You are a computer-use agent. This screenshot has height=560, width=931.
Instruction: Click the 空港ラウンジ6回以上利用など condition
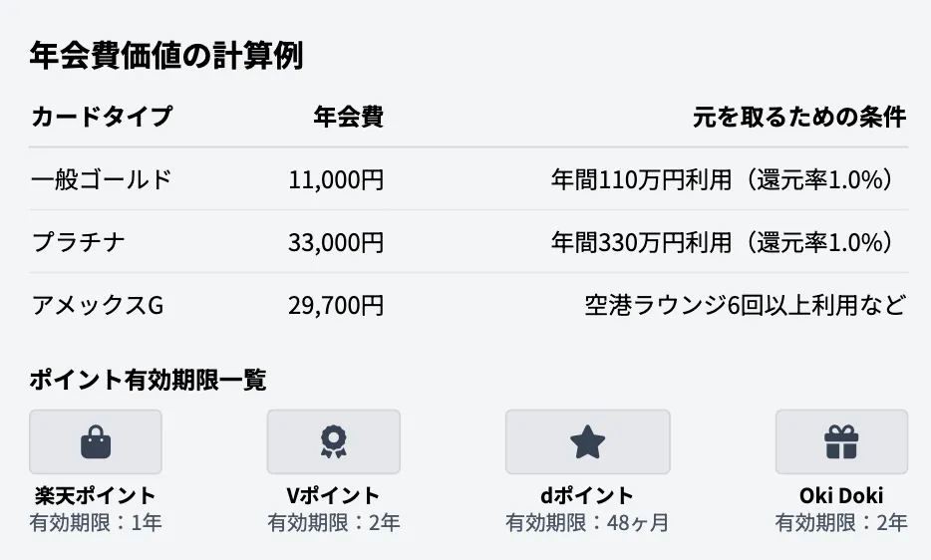coord(746,305)
